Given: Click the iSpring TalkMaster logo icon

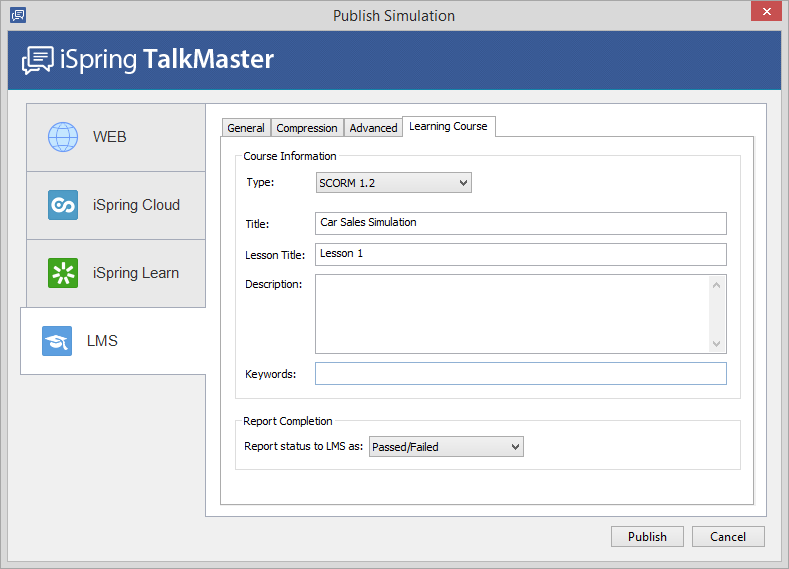Looking at the screenshot, I should (x=39, y=60).
